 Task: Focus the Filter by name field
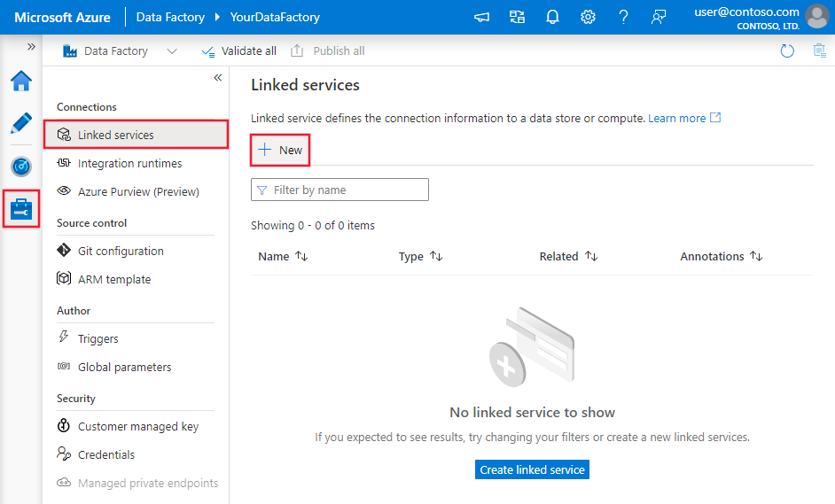[339, 190]
